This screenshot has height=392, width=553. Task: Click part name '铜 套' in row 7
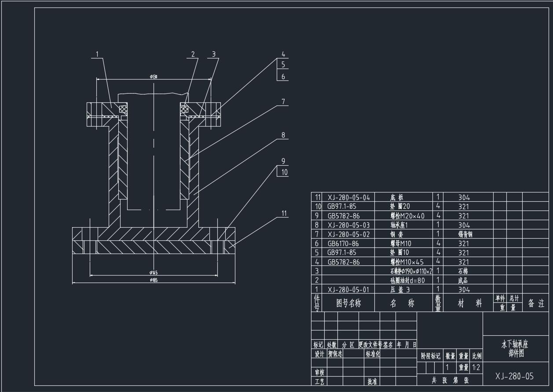click(397, 234)
